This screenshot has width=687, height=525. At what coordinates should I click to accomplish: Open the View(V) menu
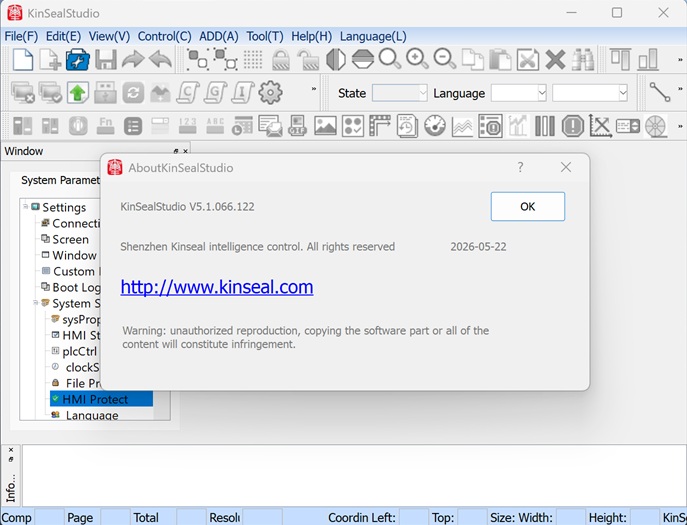pos(109,36)
